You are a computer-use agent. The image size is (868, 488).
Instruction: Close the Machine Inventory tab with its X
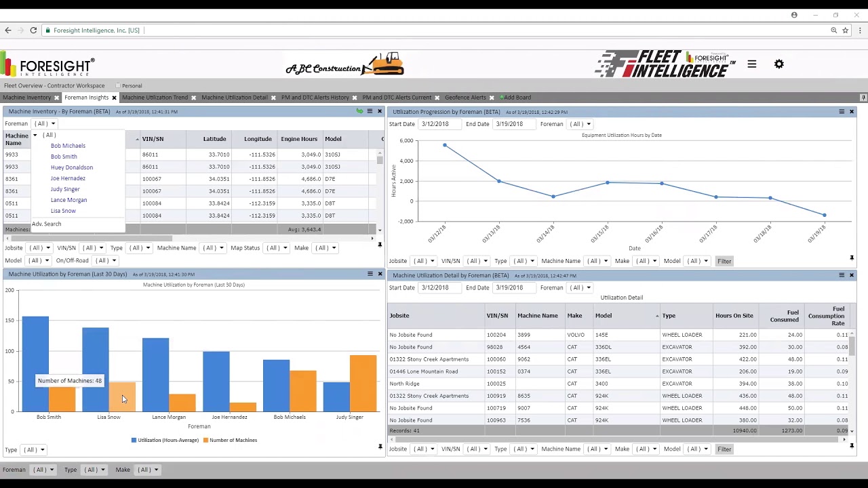point(58,98)
